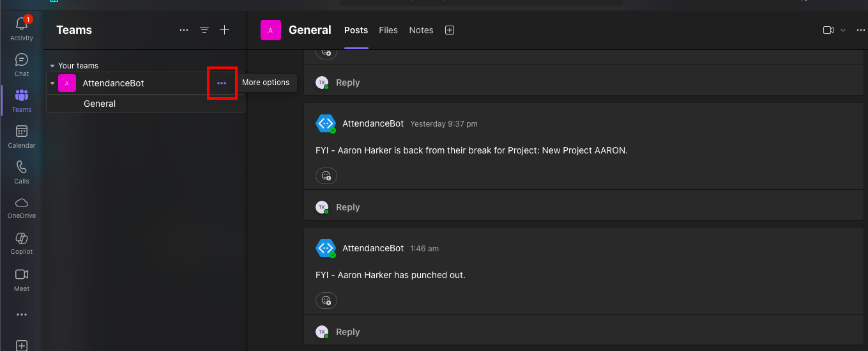Click AttendanceBot avatar on the 1:46 am post
The image size is (868, 351).
point(326,248)
